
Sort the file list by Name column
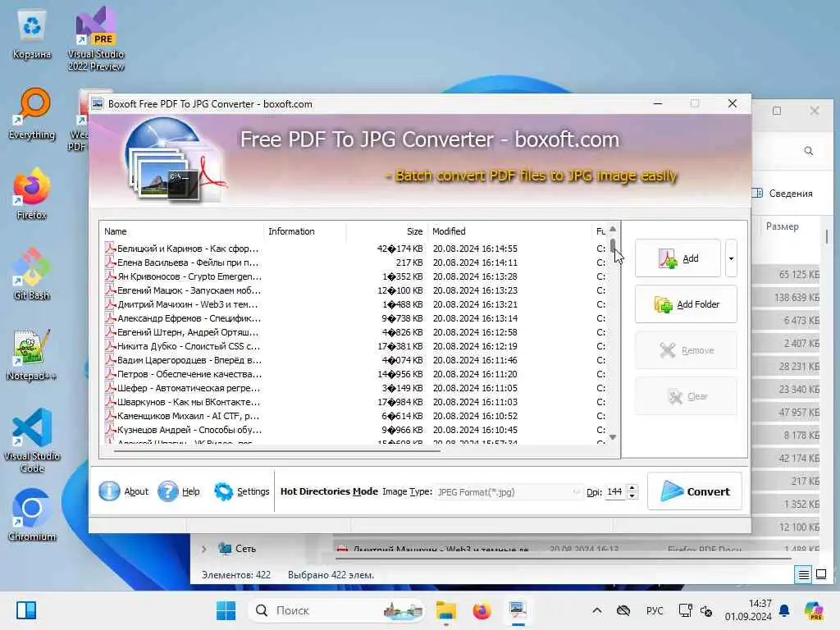182,231
